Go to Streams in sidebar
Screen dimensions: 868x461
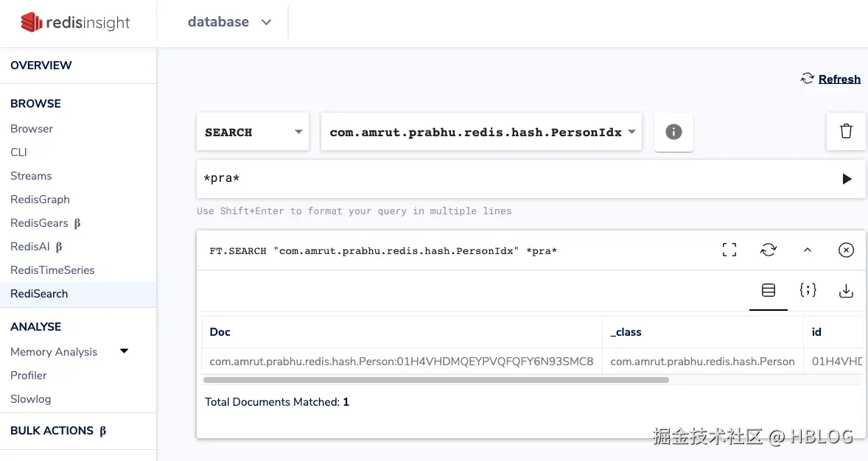pos(31,176)
